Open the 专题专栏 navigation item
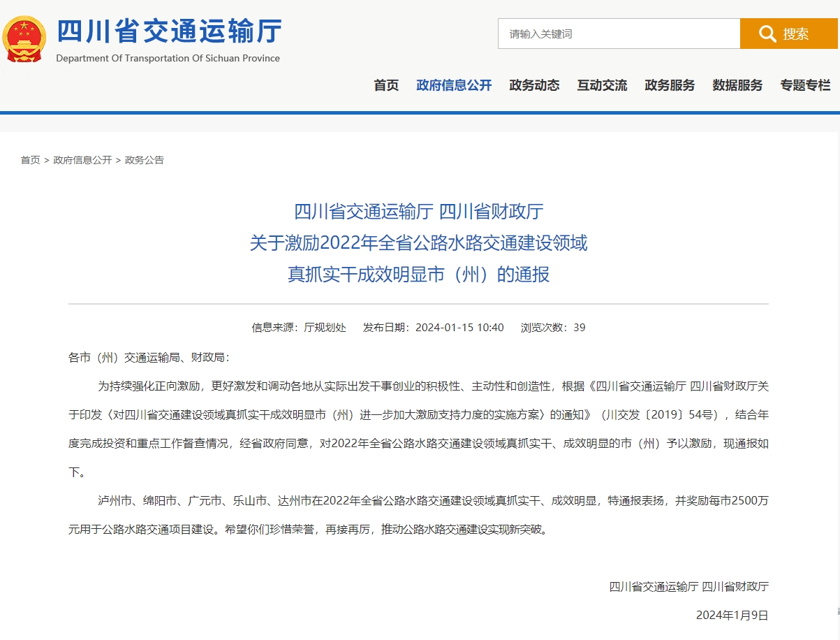 [805, 85]
